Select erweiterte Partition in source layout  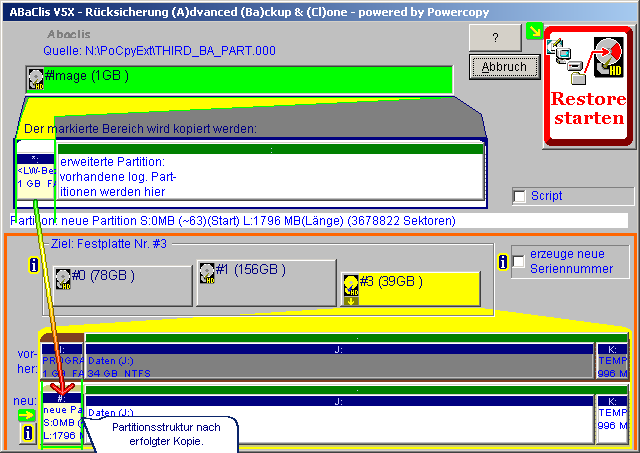tap(270, 175)
